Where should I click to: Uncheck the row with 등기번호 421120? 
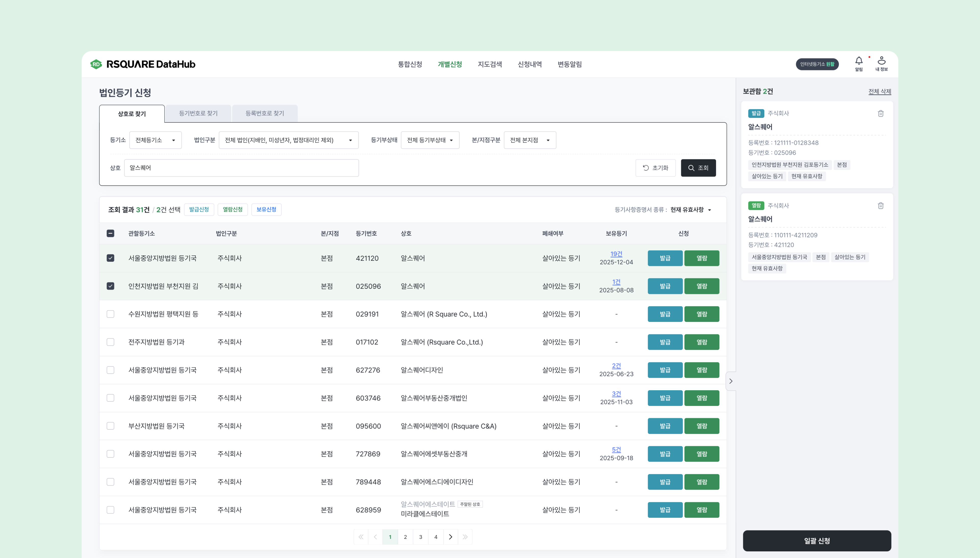(111, 258)
